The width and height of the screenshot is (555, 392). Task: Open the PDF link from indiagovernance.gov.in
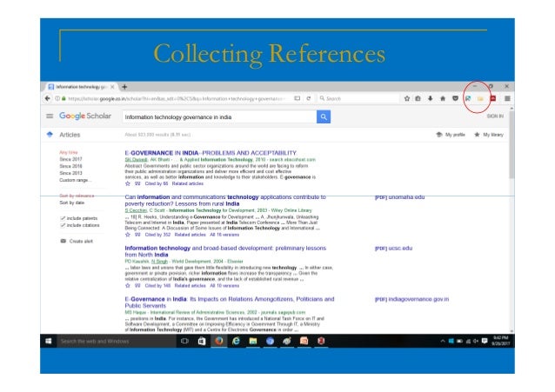point(411,299)
